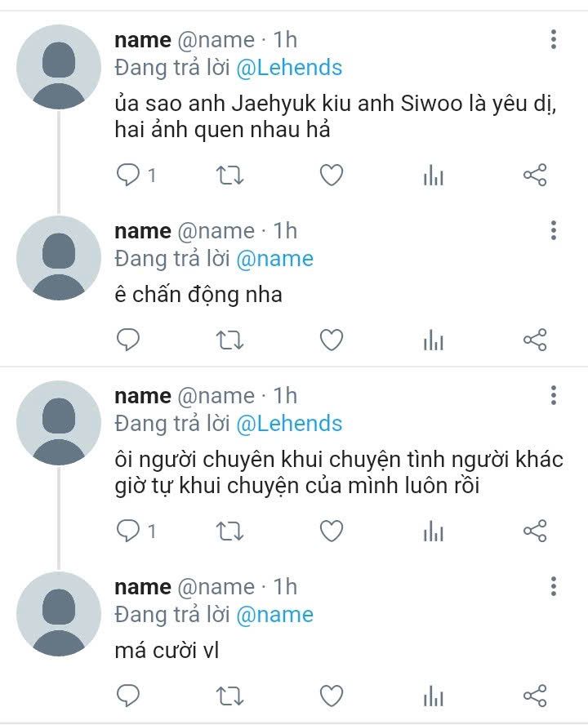Retweet the "ôi người chuyên khui" tweet

(230, 532)
